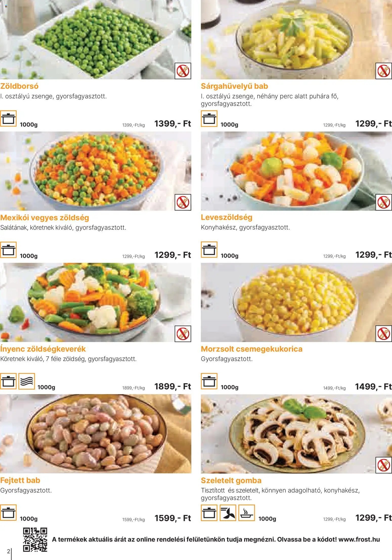Click the gluten-free icon on Morzsolt csemegekukorica image

[x=384, y=334]
